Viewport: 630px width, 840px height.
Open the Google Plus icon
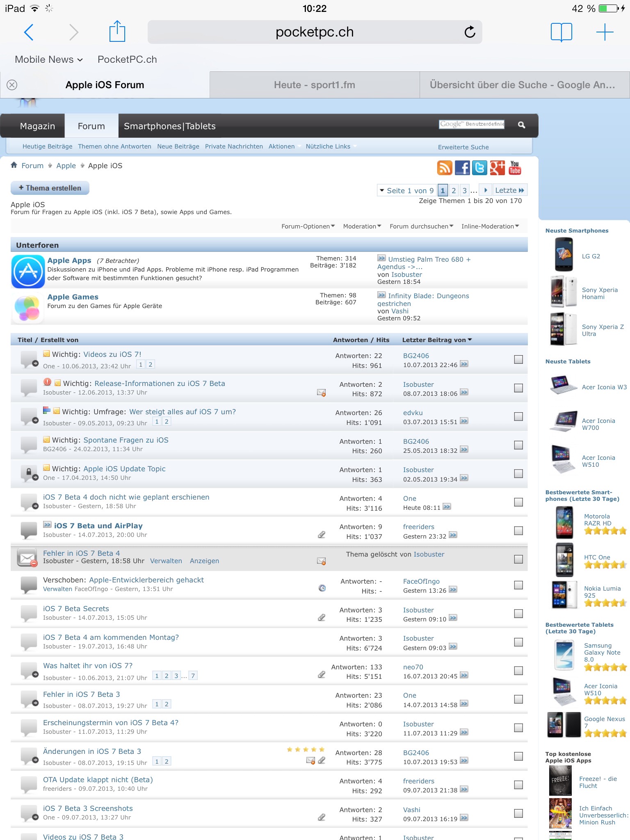tap(497, 168)
